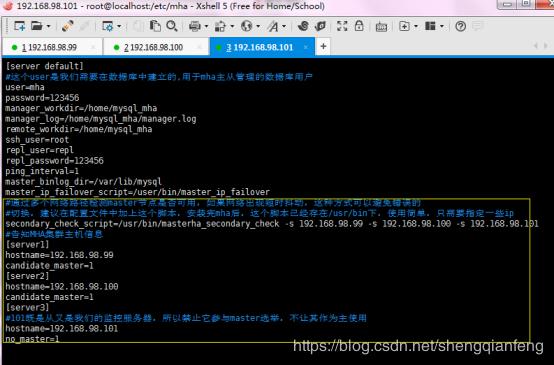Screen dimensions: 554x365
Task: Add a new tab with plus button
Action: [x=323, y=47]
